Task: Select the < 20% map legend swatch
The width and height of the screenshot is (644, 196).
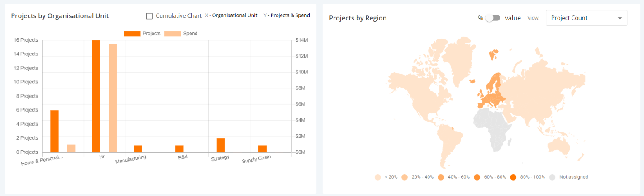Action: point(378,177)
